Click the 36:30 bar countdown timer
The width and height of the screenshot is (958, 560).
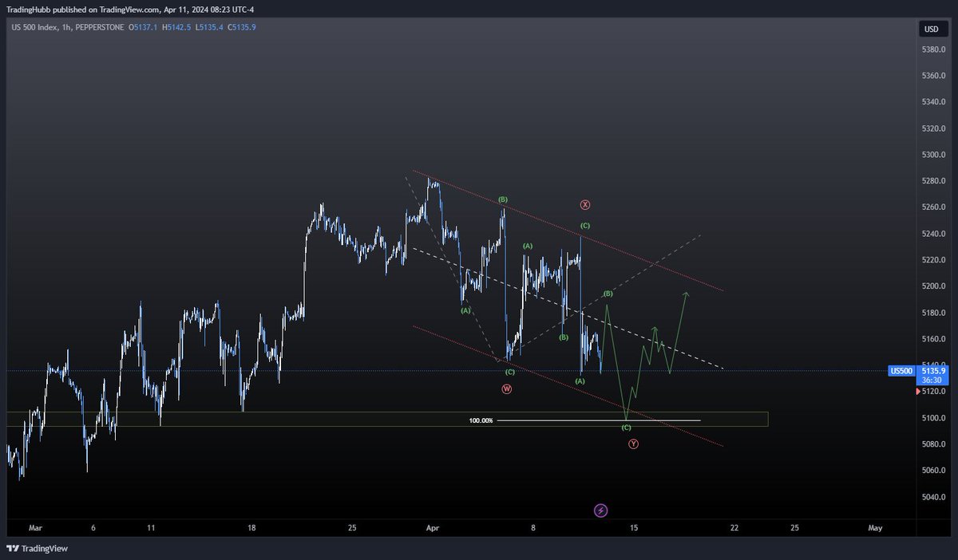[931, 381]
